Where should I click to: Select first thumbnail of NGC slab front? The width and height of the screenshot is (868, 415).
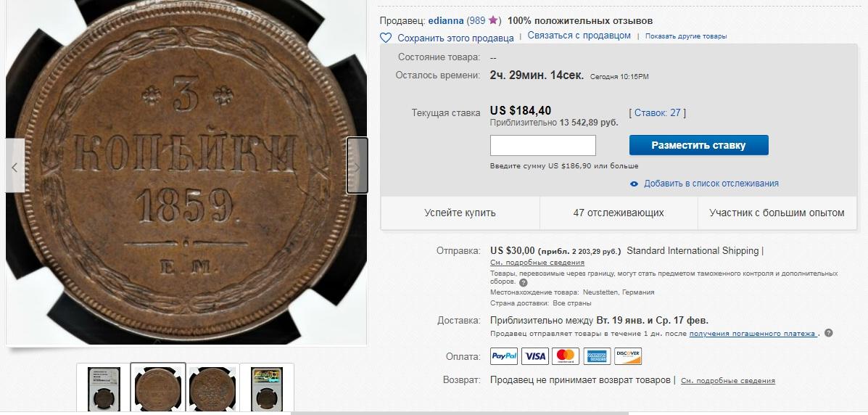(104, 388)
